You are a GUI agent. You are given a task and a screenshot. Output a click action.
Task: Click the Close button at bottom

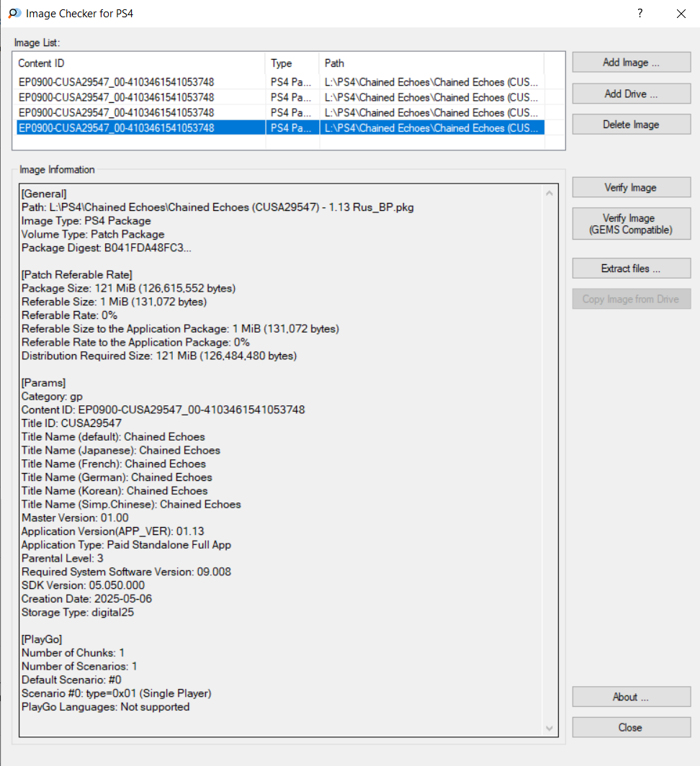631,727
